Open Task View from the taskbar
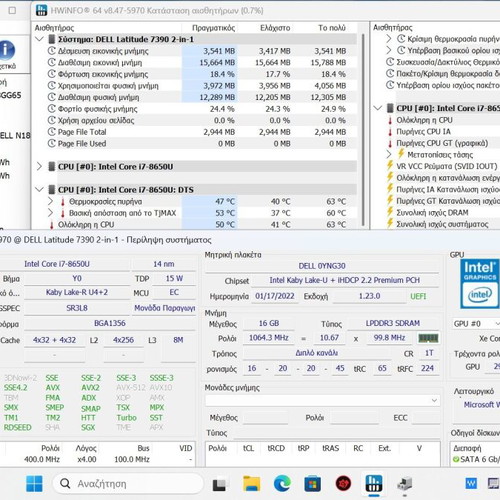This screenshot has height=500, width=500. (x=219, y=485)
